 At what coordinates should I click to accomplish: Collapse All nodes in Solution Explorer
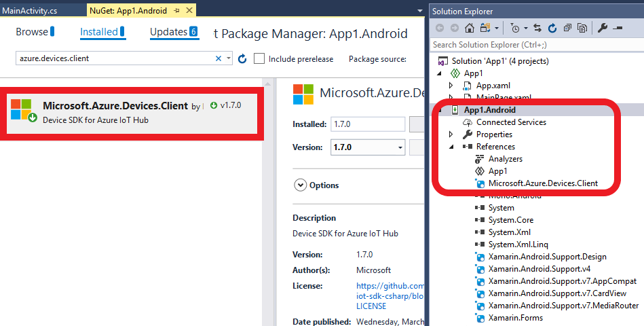[x=567, y=28]
